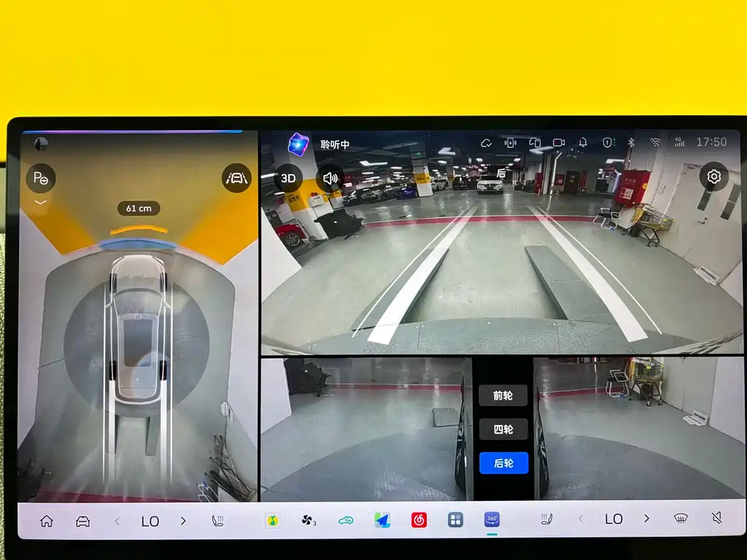Launch the navigation arrow app

tap(382, 520)
